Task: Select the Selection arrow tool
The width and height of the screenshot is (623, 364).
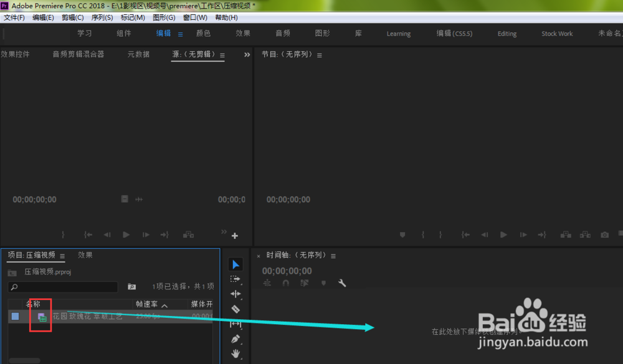Action: [x=235, y=264]
